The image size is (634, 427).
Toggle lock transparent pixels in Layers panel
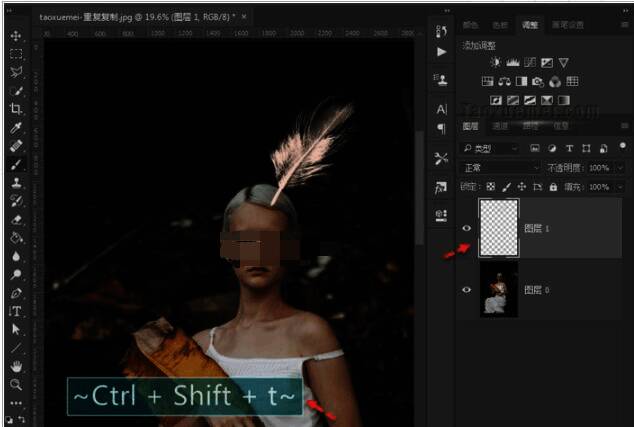click(x=490, y=187)
